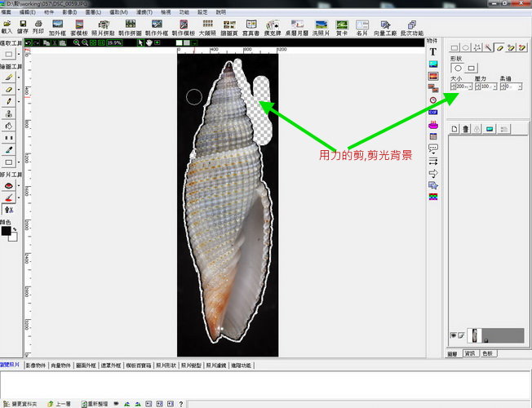The image size is (532, 408).
Task: Select the birthday cake object icon
Action: click(x=432, y=125)
